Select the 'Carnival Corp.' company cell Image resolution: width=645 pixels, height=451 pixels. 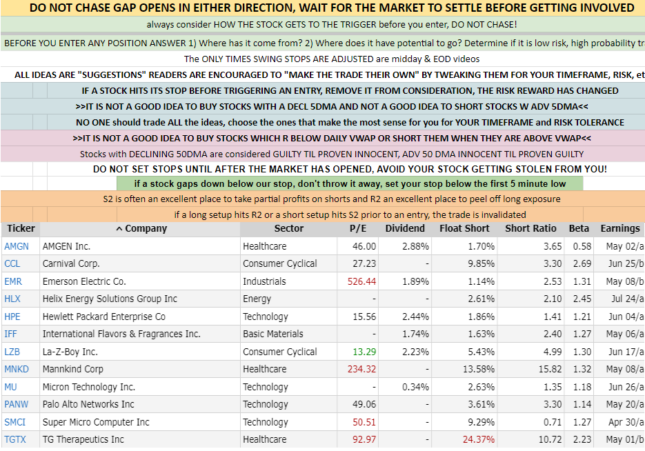point(140,263)
